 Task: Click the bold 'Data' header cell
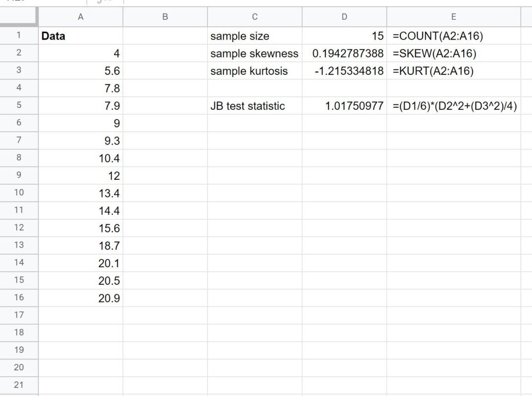[81, 36]
